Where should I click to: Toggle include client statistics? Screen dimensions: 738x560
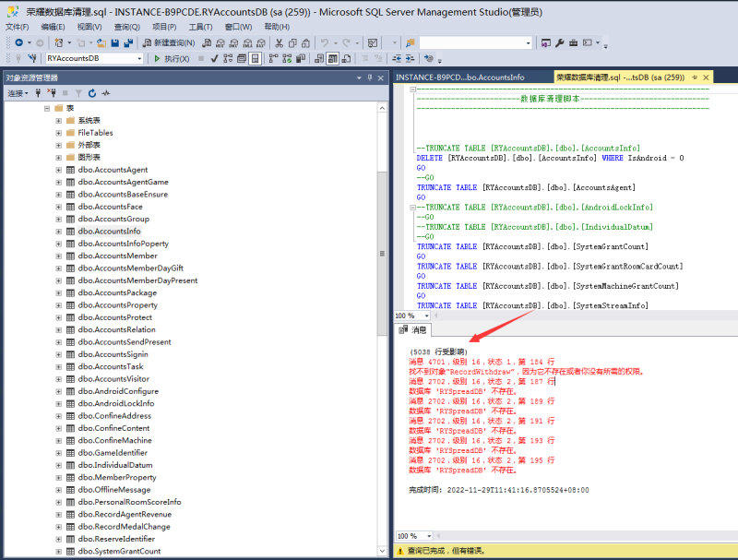301,58
